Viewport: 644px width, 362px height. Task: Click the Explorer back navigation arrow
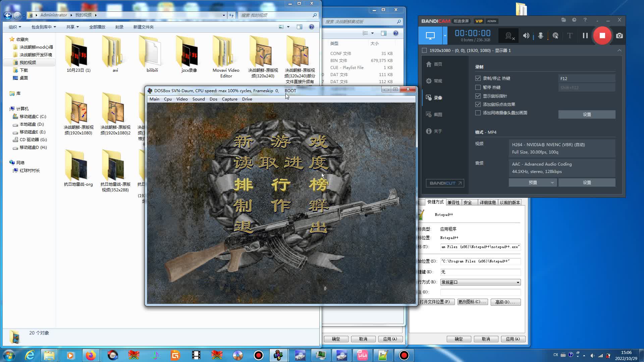(x=8, y=15)
